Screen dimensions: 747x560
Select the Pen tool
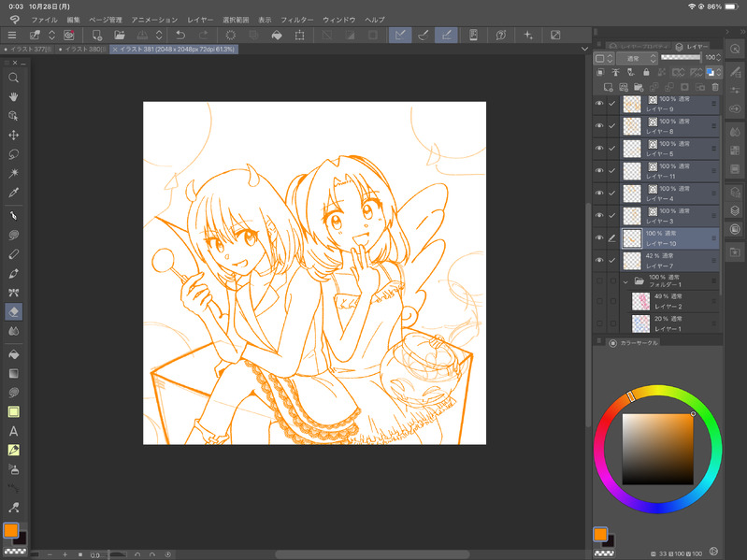pos(13,216)
